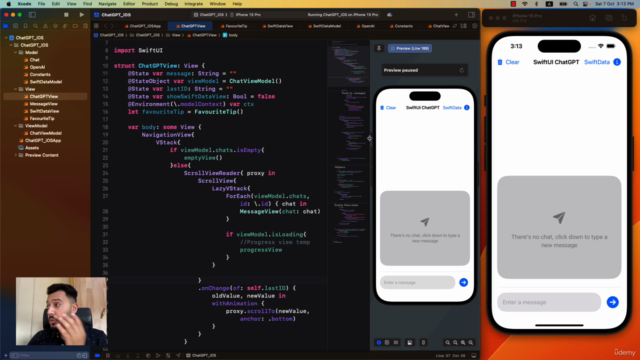The image size is (640, 360).
Task: Tap SwiftData in the iPhone simulator
Action: (597, 62)
